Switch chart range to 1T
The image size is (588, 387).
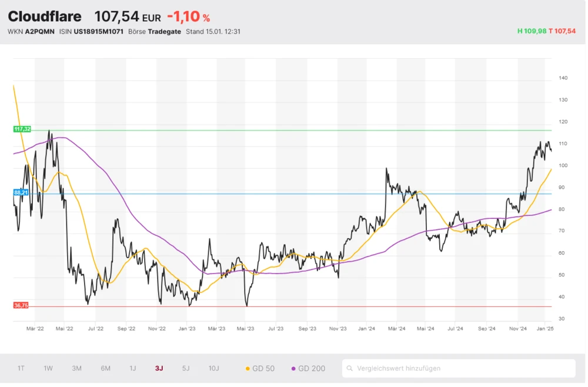(x=21, y=369)
